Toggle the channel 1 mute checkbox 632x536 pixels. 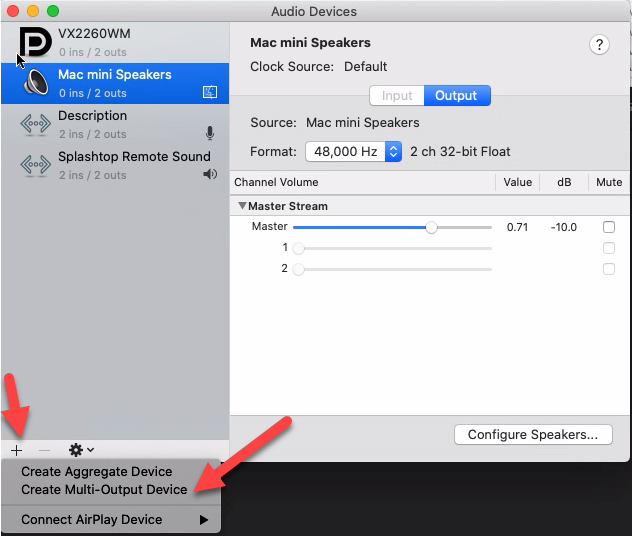pos(608,248)
